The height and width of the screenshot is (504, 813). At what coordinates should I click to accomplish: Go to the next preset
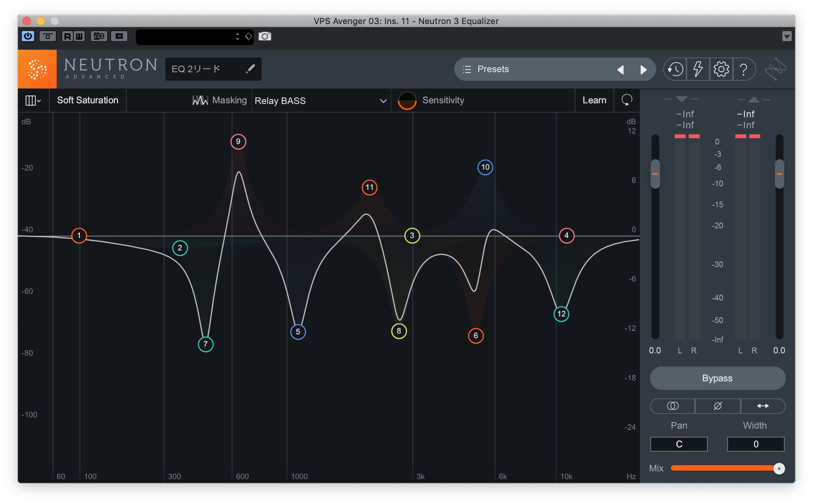pos(643,70)
